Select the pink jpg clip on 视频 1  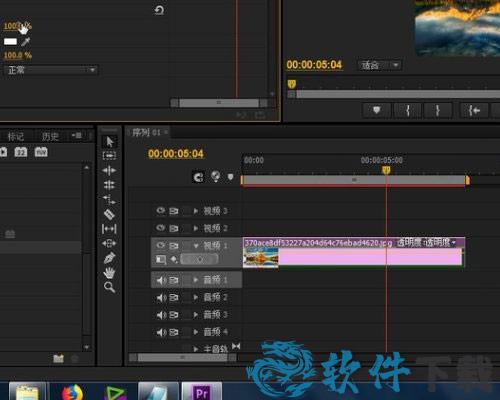tap(354, 252)
